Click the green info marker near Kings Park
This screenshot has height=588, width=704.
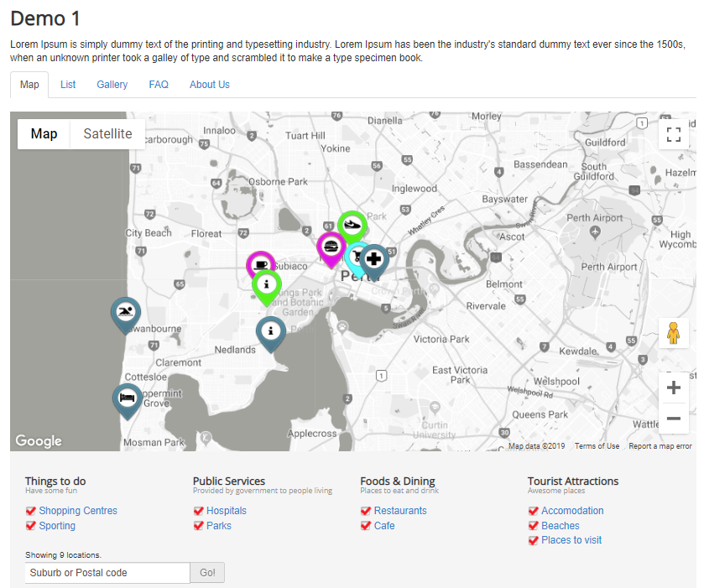(x=267, y=285)
